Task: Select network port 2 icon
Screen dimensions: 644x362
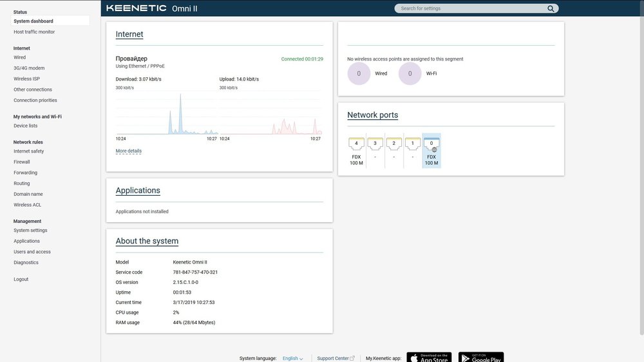Action: [x=394, y=144]
